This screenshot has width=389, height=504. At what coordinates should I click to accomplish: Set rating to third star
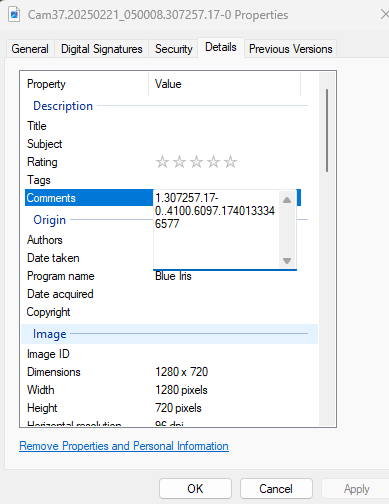[196, 162]
